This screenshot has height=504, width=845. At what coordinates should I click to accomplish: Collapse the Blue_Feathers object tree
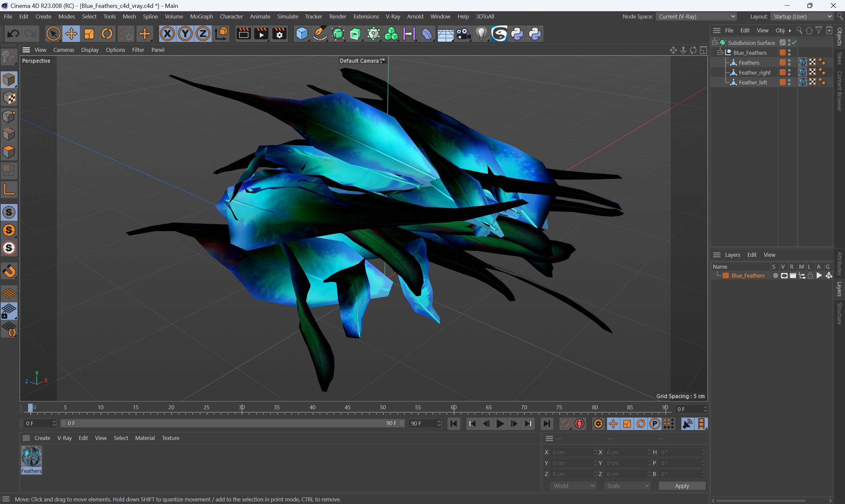[x=720, y=52]
